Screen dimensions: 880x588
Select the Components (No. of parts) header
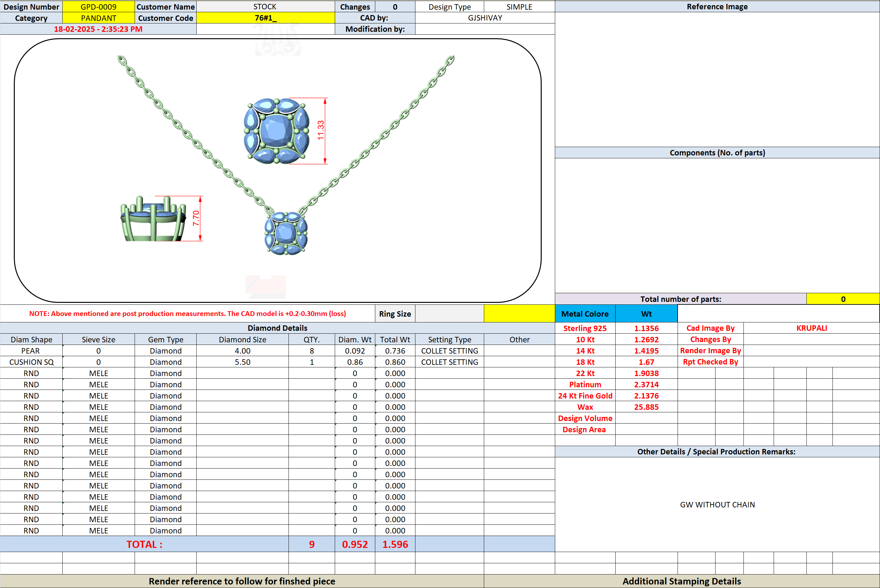717,153
